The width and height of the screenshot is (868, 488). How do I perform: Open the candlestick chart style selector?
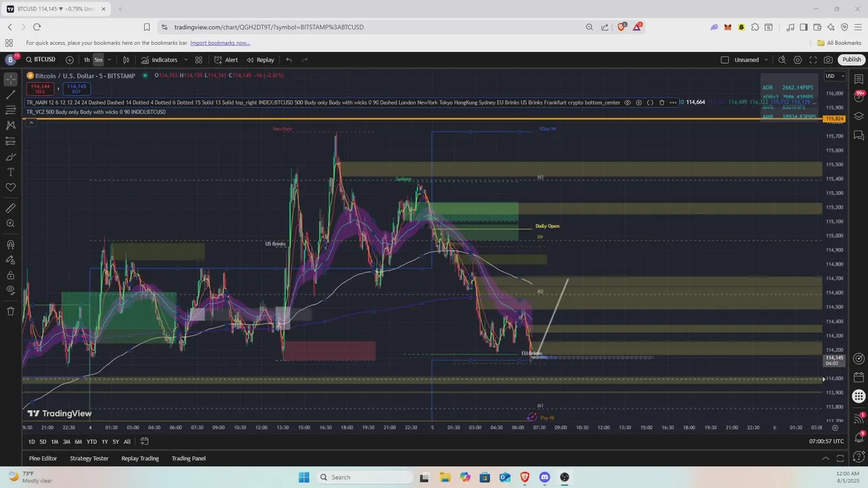126,60
